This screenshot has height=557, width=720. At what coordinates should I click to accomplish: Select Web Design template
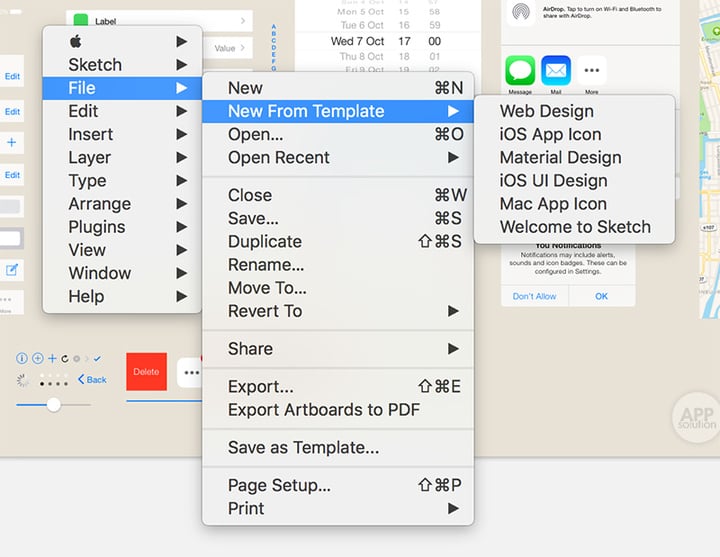click(574, 111)
